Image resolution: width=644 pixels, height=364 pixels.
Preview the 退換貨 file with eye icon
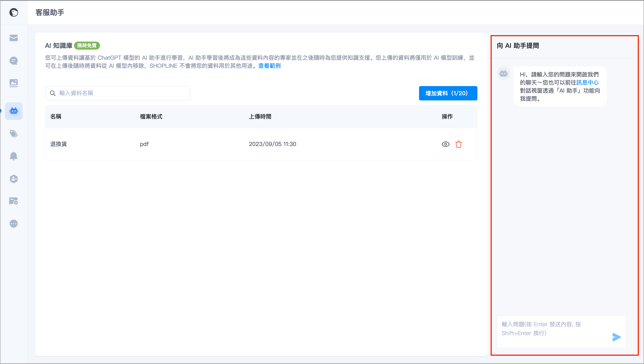[445, 144]
